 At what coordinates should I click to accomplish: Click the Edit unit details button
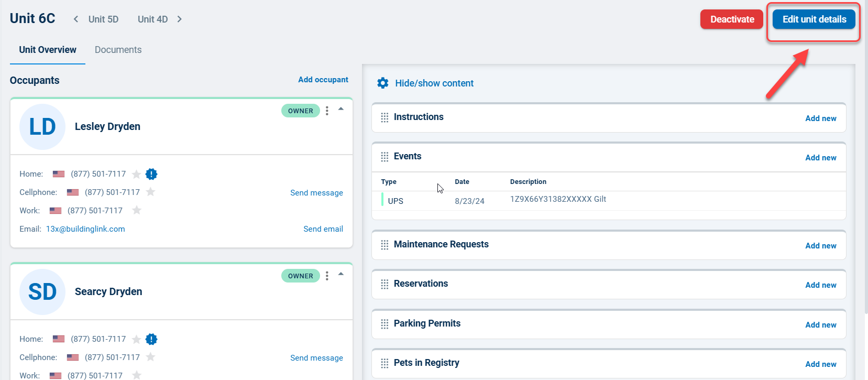[814, 19]
